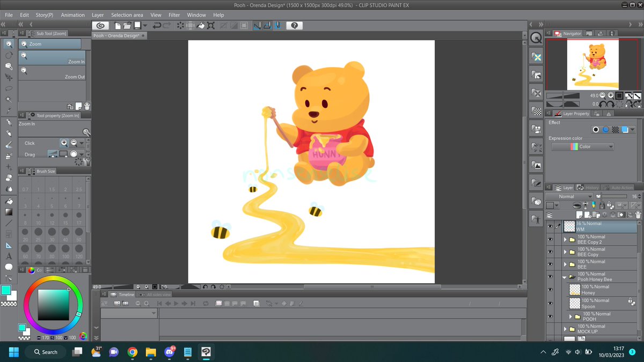
Task: Click the New file icon
Action: 118,25
